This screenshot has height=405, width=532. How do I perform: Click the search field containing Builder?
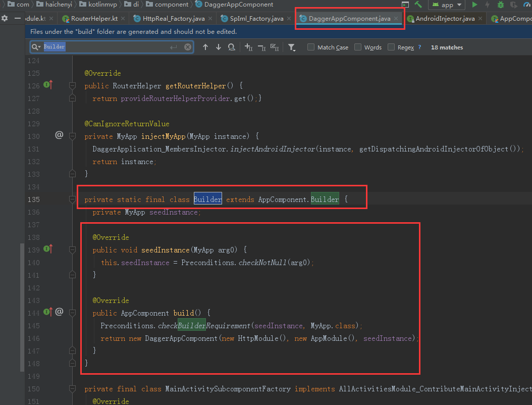point(112,47)
